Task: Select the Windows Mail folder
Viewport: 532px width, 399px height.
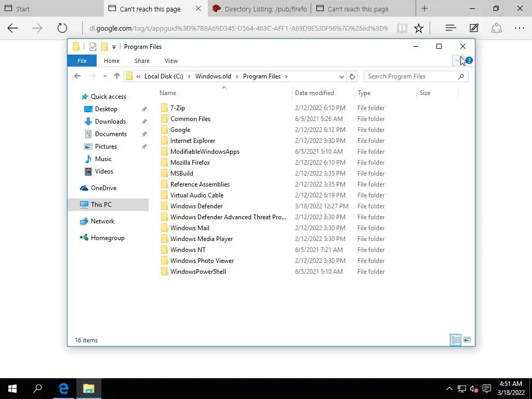Action: pos(190,228)
